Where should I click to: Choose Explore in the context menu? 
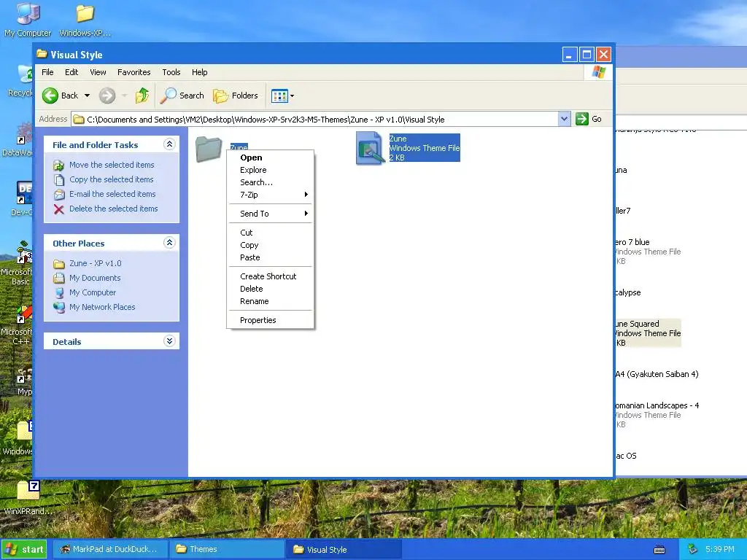pyautogui.click(x=270, y=170)
